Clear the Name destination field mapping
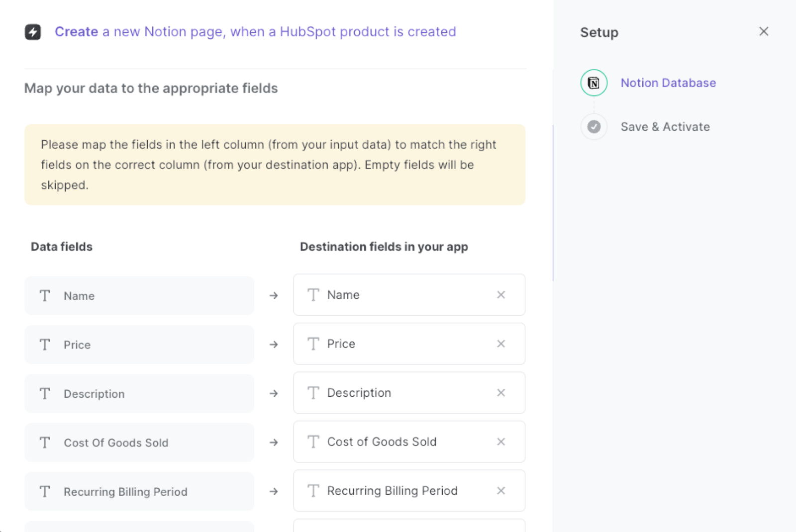This screenshot has height=532, width=796. point(501,295)
